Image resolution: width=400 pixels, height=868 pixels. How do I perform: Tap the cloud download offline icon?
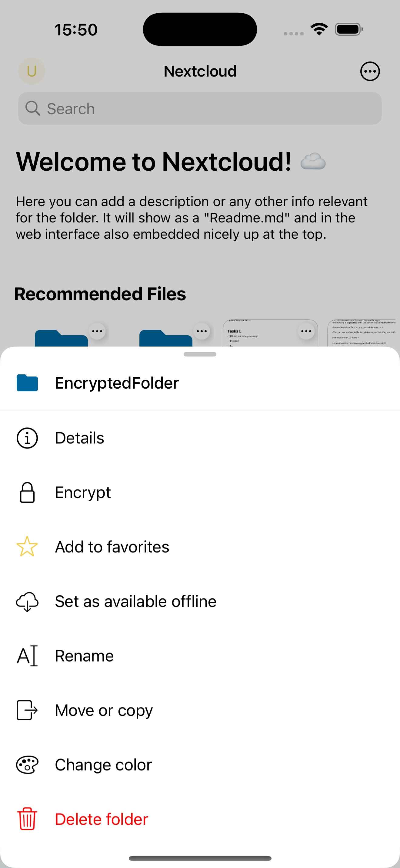tap(27, 601)
